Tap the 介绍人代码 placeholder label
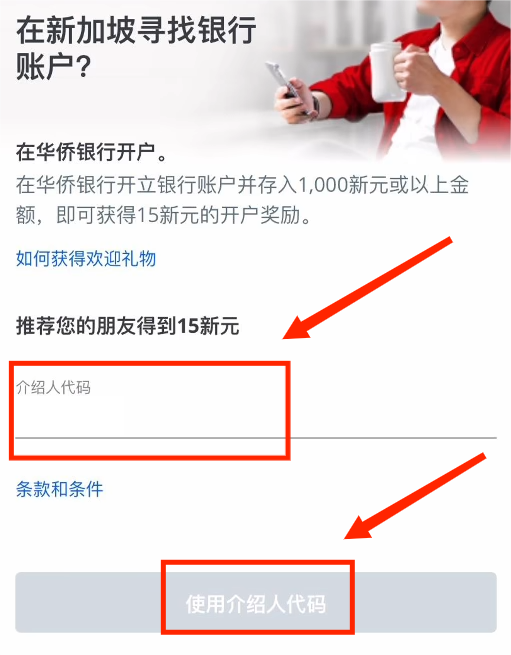511x655 pixels. coord(53,387)
